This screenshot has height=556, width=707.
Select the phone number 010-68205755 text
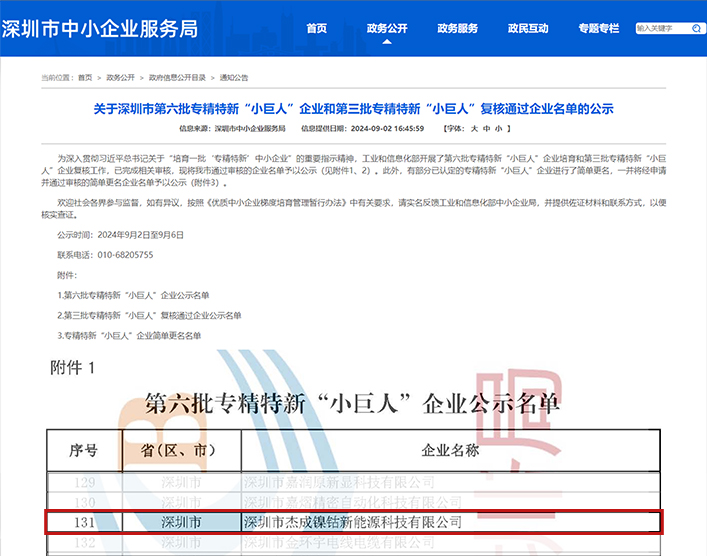point(125,255)
